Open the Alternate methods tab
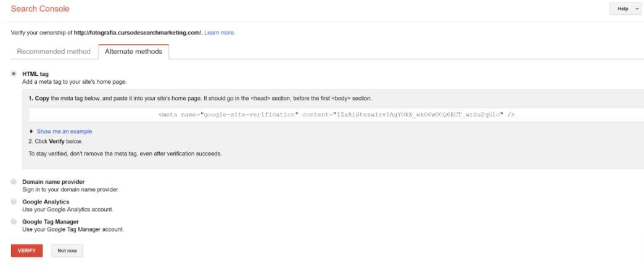Screen dimensions: 644x265 pyautogui.click(x=133, y=52)
